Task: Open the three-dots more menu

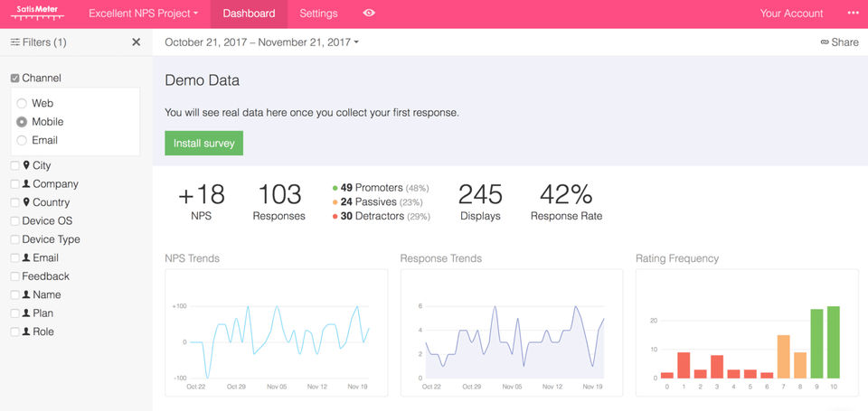Action: click(853, 14)
